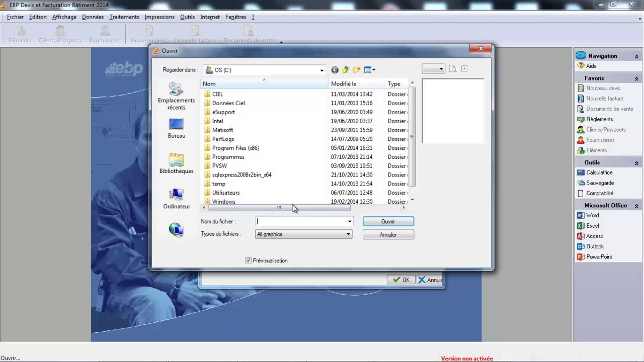Collapse the Microsoft Office panel section
Viewport: 644px width, 362px height.
pos(636,206)
